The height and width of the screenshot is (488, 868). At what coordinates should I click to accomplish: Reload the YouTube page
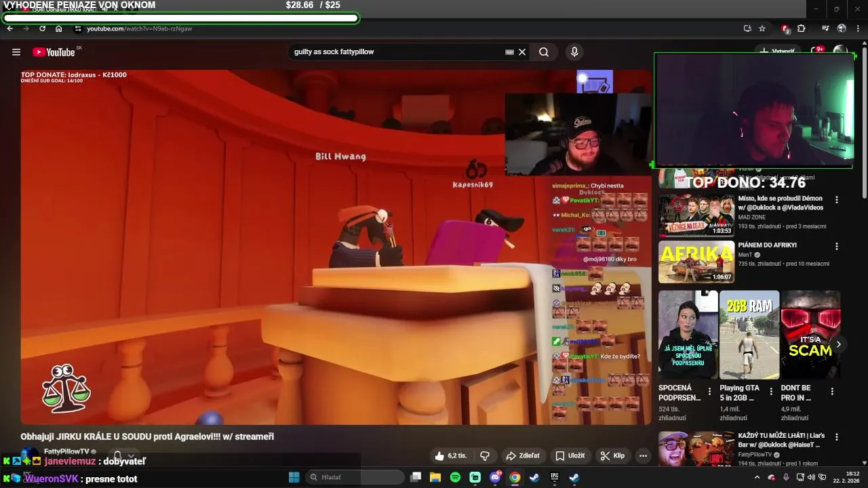tap(43, 28)
